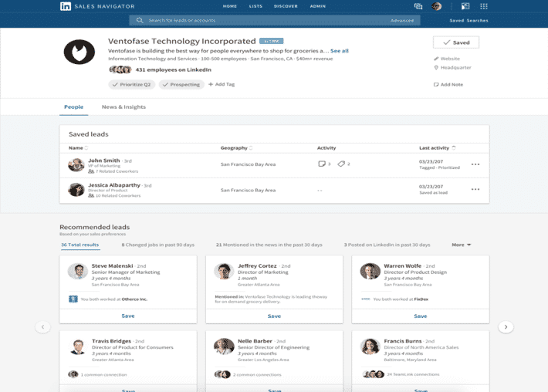Screen dimensions: 548x392
Task: Sort saved leads by Last activity
Action: (437, 148)
